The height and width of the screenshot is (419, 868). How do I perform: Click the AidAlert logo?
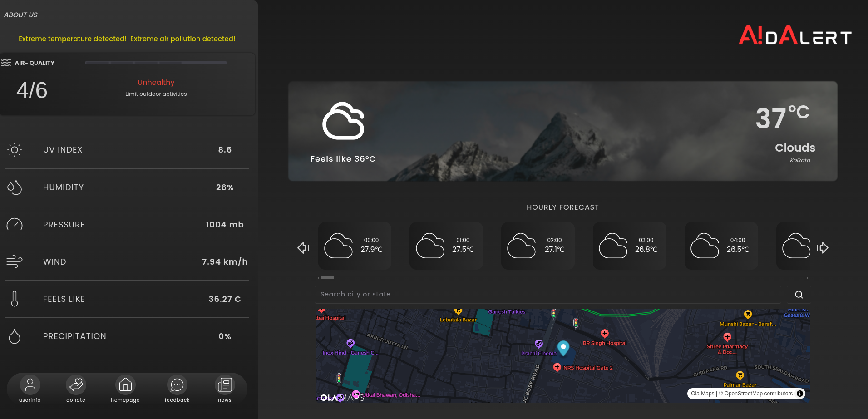pos(795,35)
